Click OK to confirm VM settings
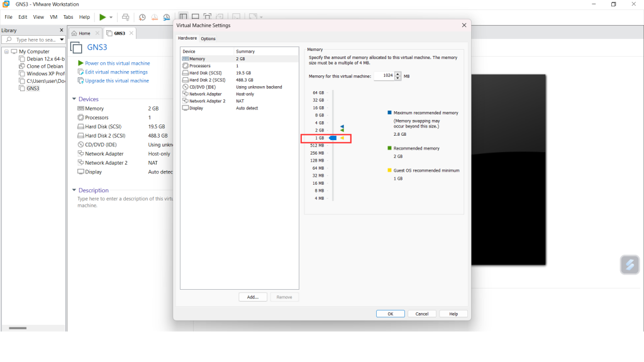644x362 pixels. (390, 314)
